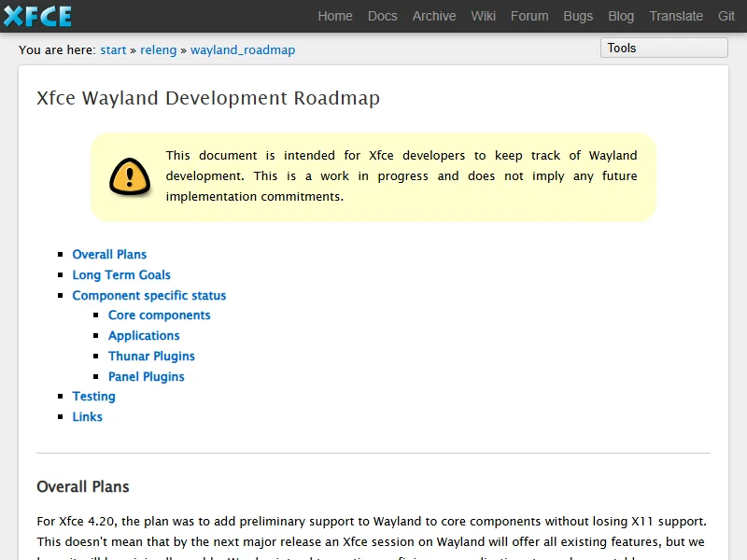Select Wiki in the top bar
Image resolution: width=747 pixels, height=560 pixels.
click(484, 16)
